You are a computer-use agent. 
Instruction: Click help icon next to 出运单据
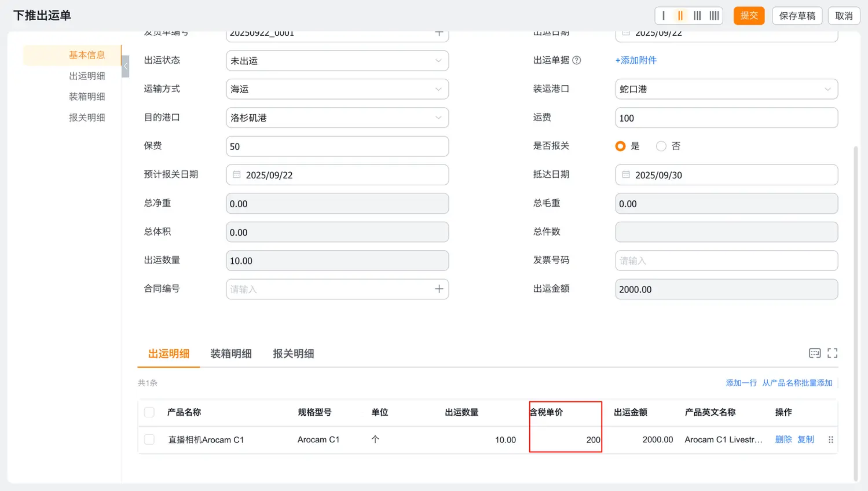(577, 60)
